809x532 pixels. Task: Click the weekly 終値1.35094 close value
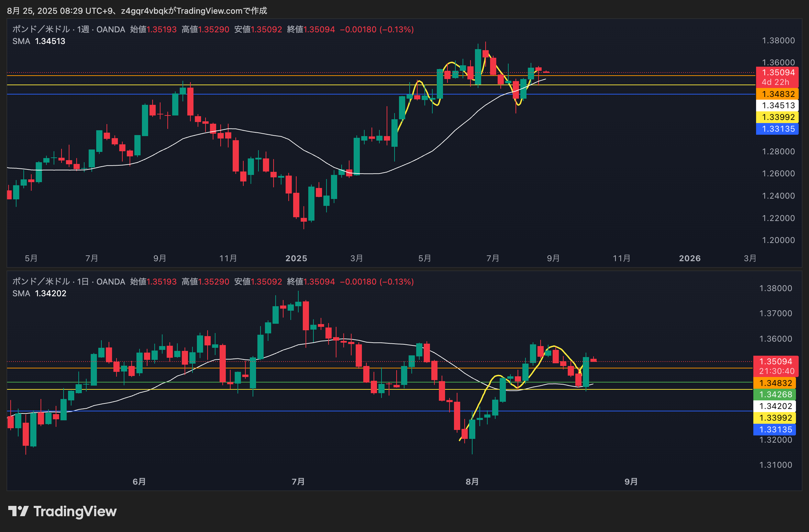coord(311,30)
